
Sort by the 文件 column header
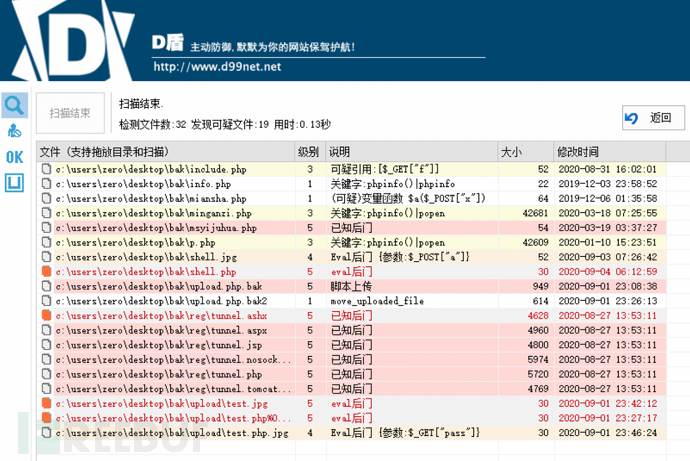click(165, 152)
